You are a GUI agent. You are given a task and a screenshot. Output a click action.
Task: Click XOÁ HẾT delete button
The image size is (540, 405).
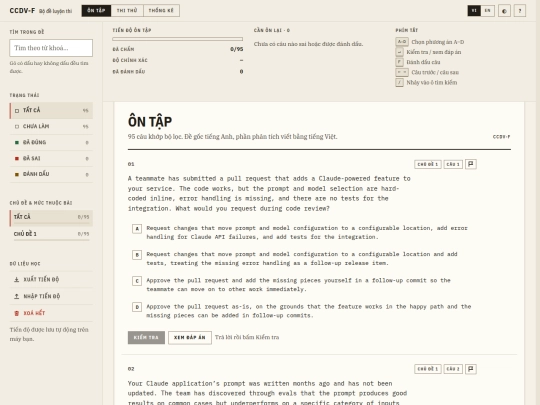(51, 313)
